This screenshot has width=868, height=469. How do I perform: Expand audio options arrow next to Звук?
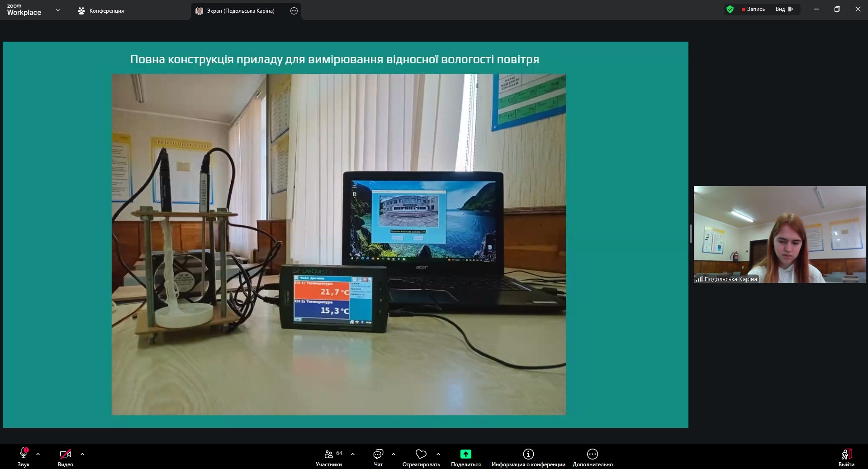[x=38, y=454]
